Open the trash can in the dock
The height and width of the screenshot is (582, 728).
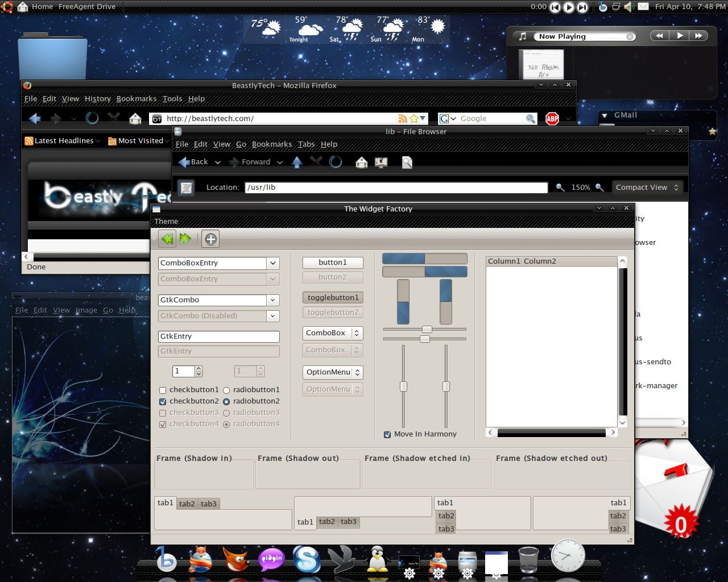pos(528,560)
